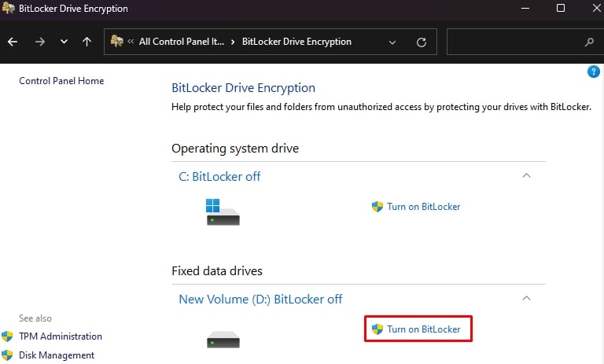Click the Back navigation arrow

tap(13, 42)
